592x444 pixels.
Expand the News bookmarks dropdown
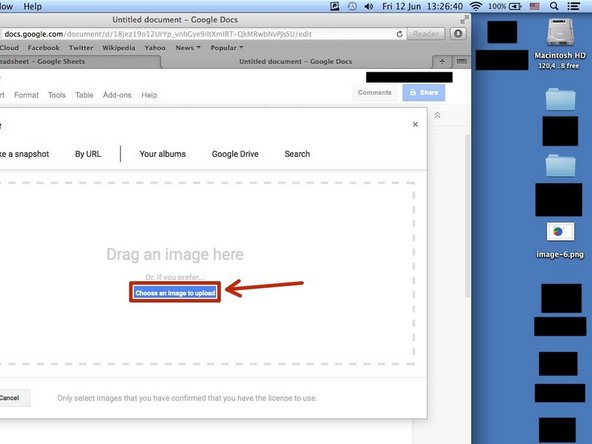188,48
